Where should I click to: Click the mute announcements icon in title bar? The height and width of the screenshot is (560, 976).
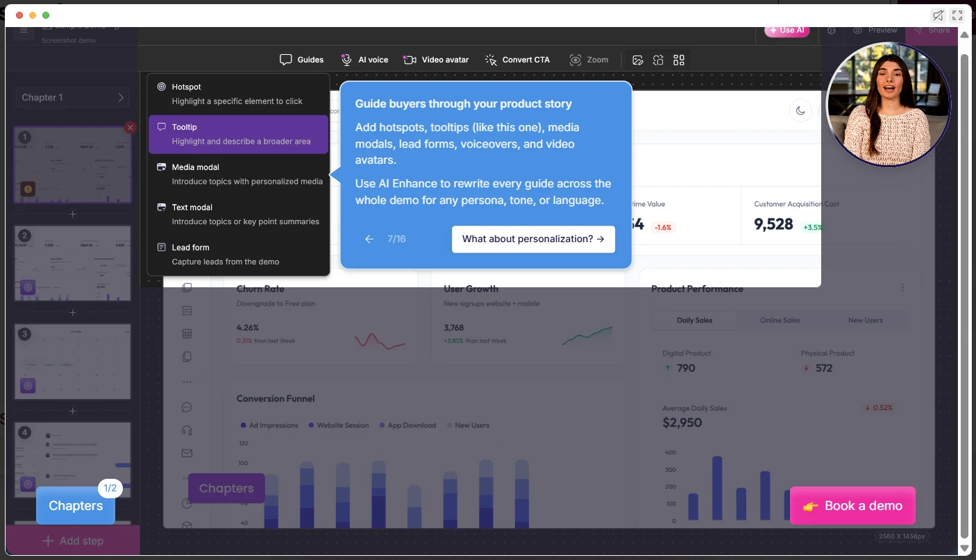coord(939,15)
